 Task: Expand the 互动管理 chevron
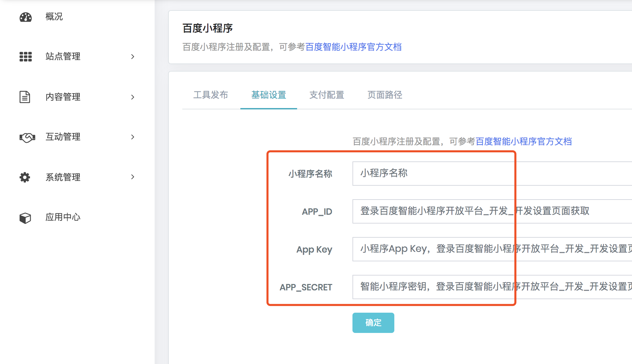pyautogui.click(x=133, y=137)
